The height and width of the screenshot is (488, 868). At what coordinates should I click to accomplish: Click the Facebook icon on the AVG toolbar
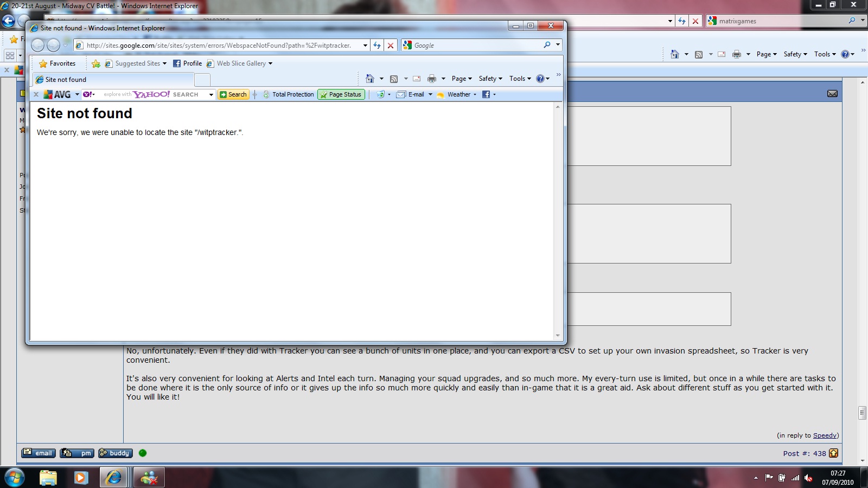pos(486,94)
